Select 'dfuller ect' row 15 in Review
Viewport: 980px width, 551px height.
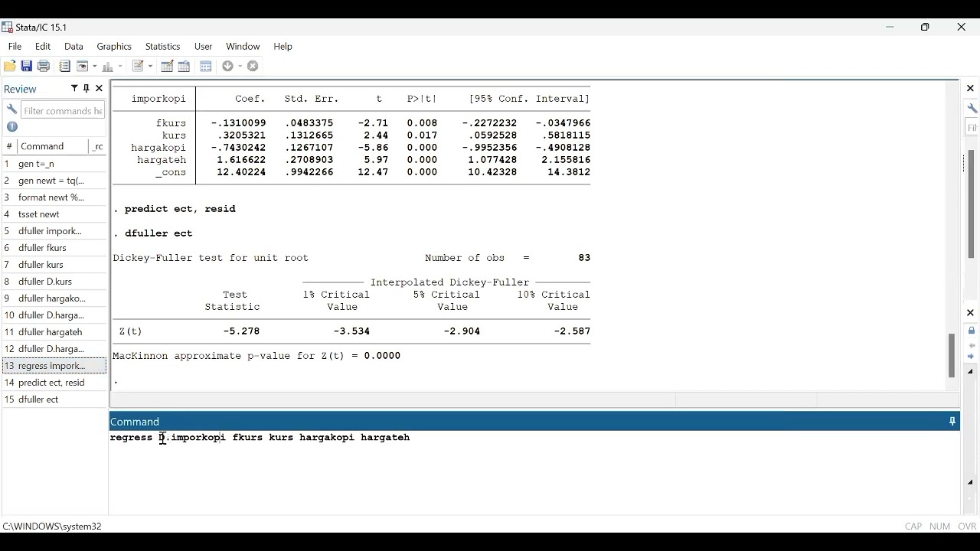54,399
